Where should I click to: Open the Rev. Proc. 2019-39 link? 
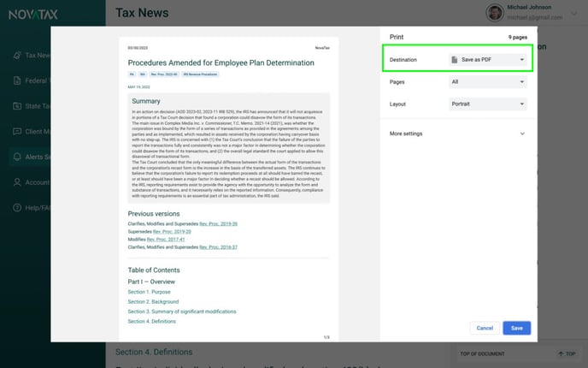pos(218,224)
